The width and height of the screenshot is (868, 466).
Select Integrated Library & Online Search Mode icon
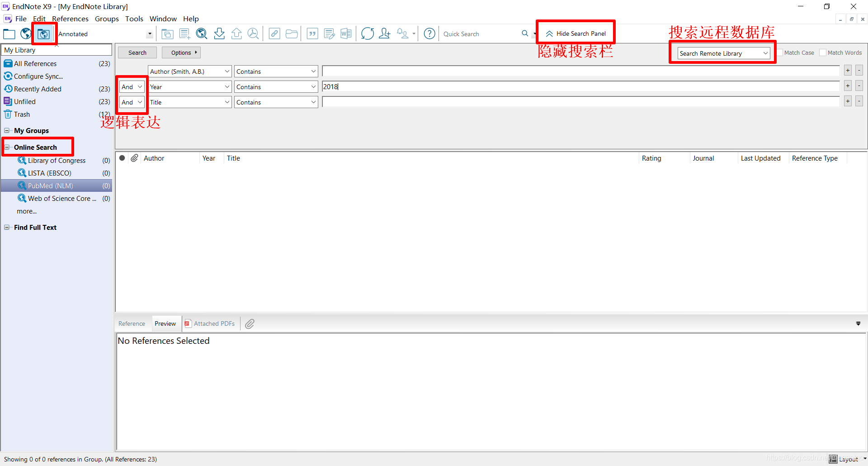point(44,34)
